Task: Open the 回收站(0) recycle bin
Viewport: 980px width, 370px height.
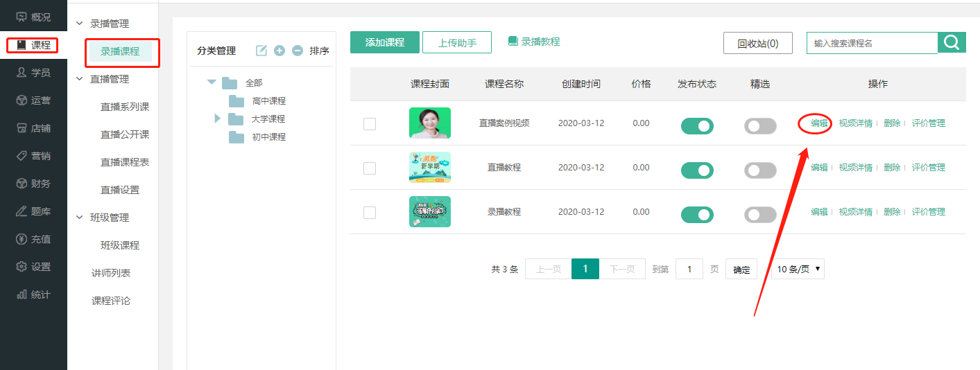Action: point(758,43)
